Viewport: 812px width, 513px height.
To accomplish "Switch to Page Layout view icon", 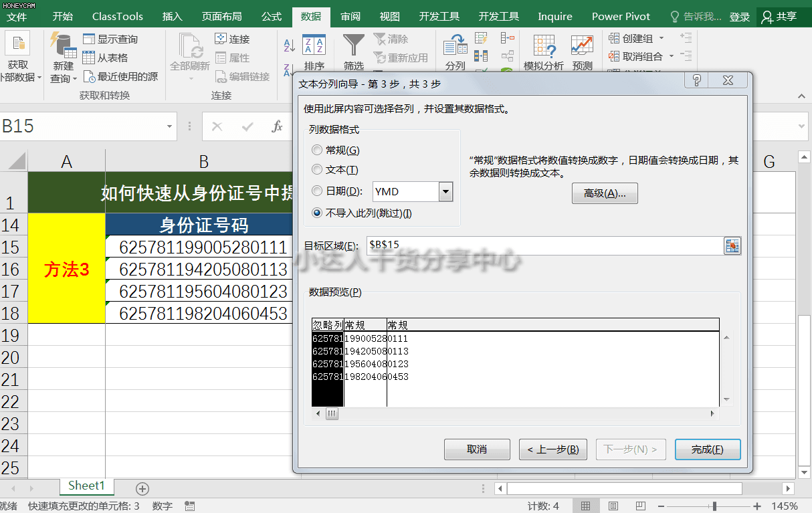I will 613,506.
